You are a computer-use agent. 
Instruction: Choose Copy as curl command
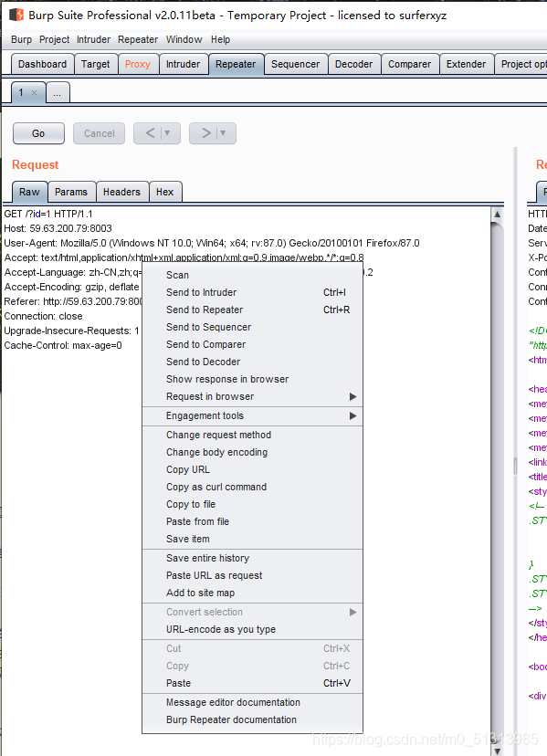pyautogui.click(x=252, y=487)
